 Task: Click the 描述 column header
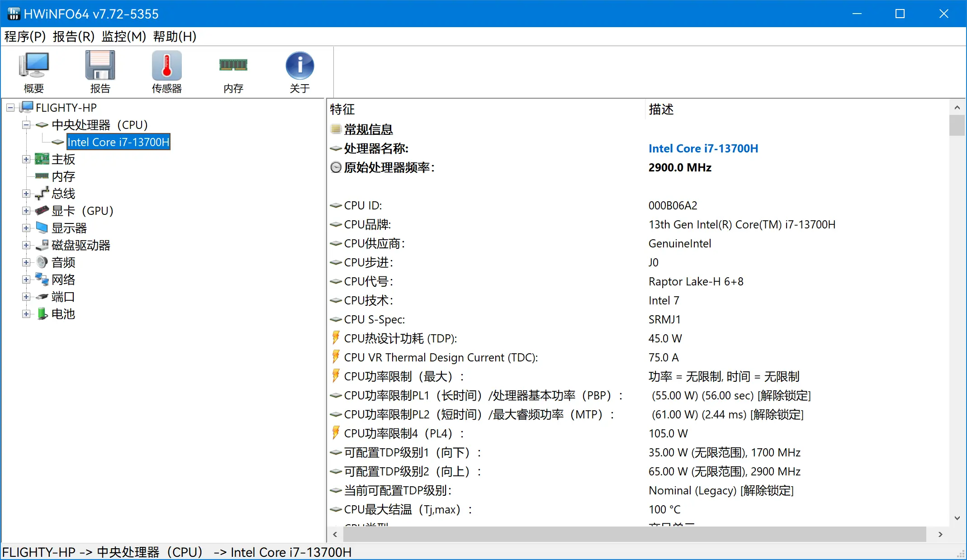(661, 109)
